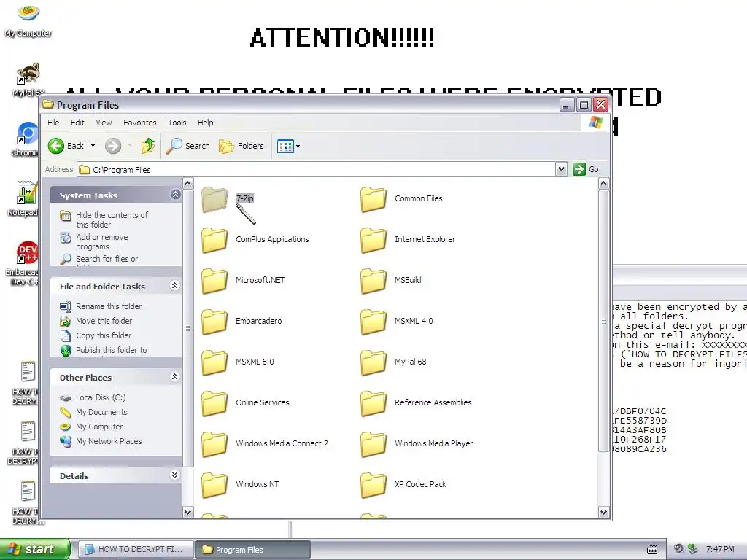The height and width of the screenshot is (560, 747).
Task: Expand the Details panel
Action: pos(175,475)
